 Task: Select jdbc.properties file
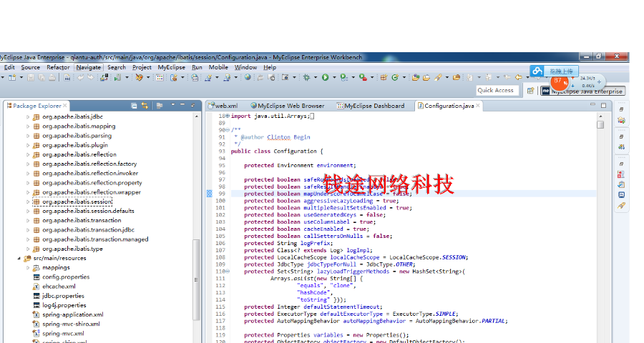(x=63, y=296)
